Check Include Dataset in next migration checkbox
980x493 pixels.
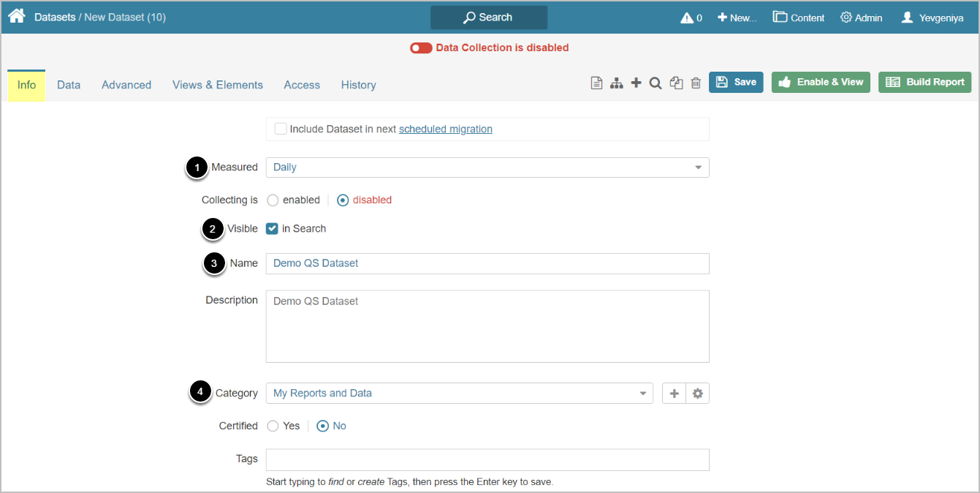tap(281, 129)
